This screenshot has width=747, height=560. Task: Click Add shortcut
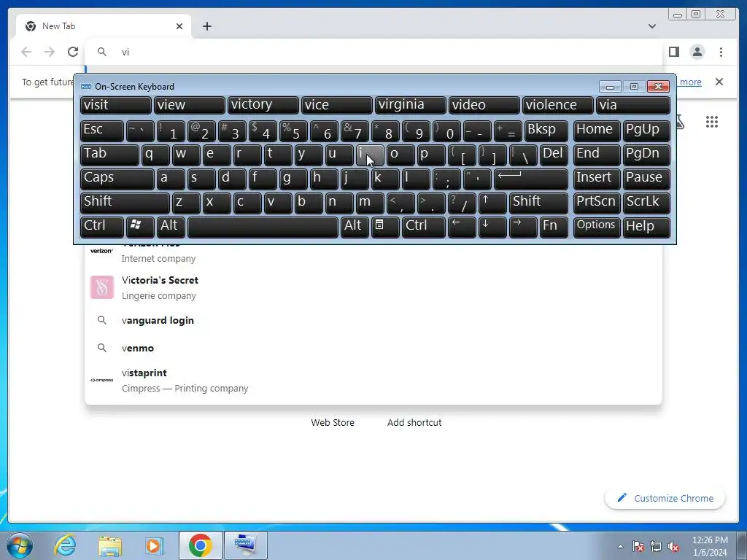click(414, 422)
